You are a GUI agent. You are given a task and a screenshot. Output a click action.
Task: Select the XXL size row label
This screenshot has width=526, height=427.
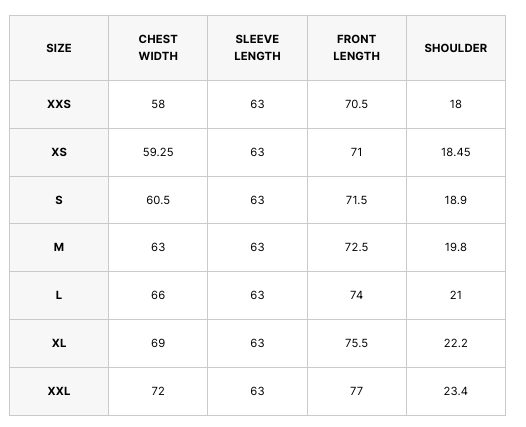pyautogui.click(x=59, y=391)
